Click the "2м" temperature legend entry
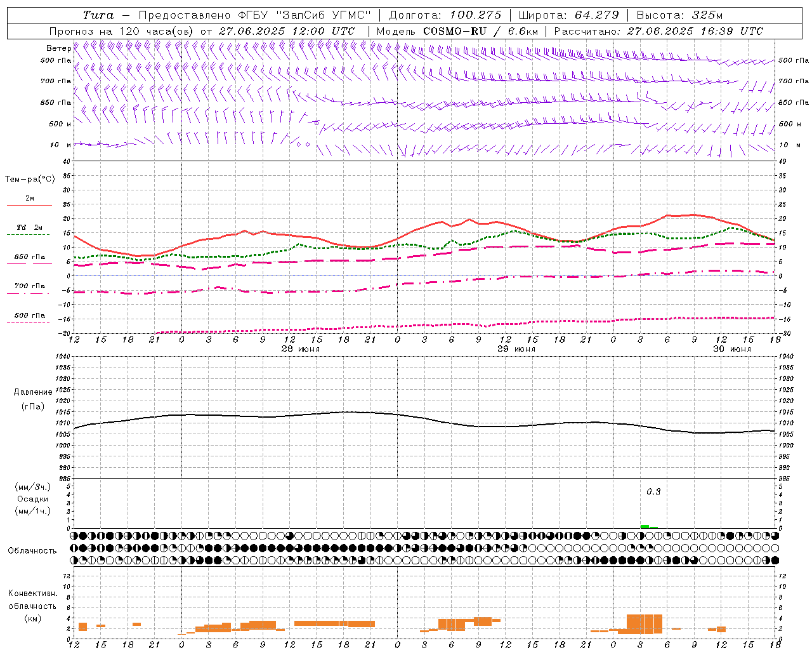The image size is (812, 650). point(30,198)
